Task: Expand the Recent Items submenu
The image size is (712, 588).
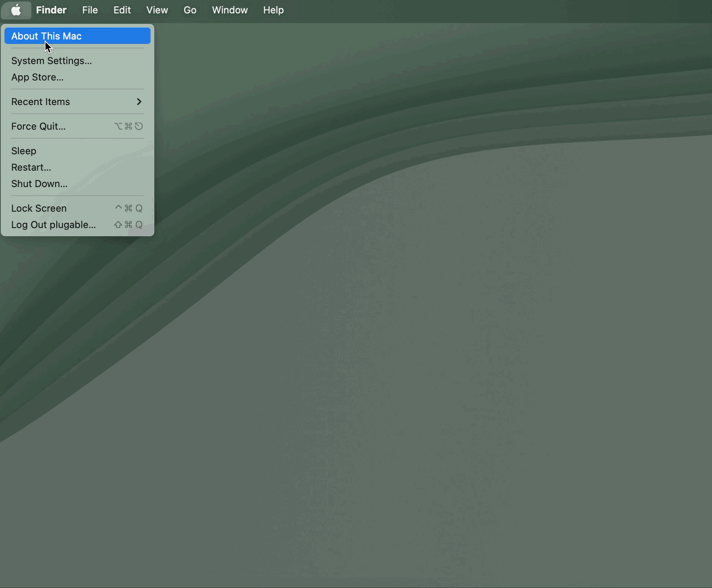Action: click(x=78, y=102)
